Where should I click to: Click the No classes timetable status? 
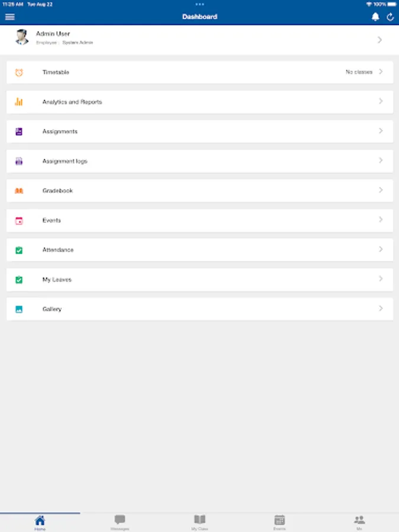click(x=359, y=72)
